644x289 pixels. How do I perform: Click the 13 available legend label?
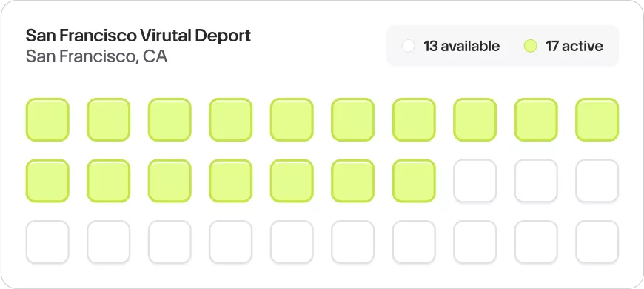click(462, 46)
